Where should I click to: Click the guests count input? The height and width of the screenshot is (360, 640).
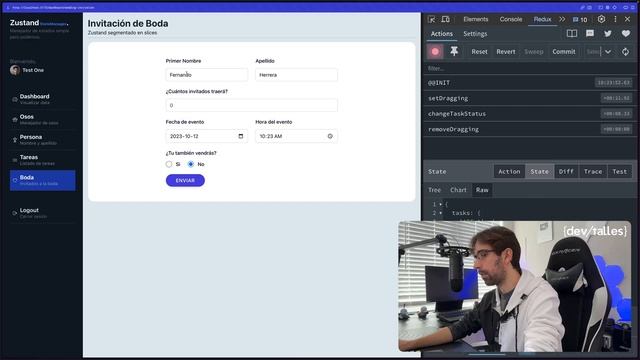[251, 105]
